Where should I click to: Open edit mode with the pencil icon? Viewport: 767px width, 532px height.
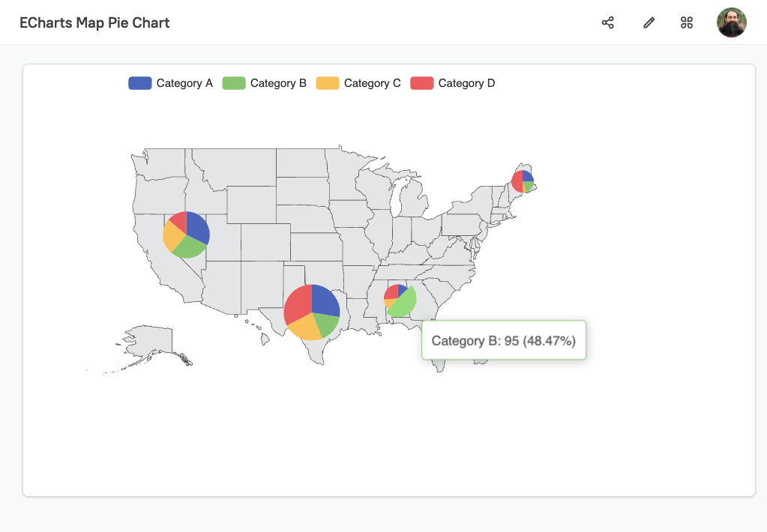coord(649,22)
